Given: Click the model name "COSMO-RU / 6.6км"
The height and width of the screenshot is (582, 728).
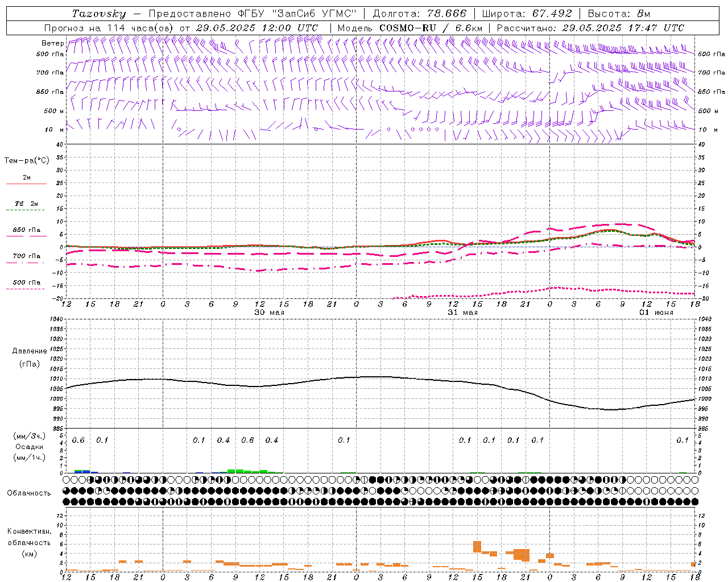Looking at the screenshot, I should [x=431, y=28].
